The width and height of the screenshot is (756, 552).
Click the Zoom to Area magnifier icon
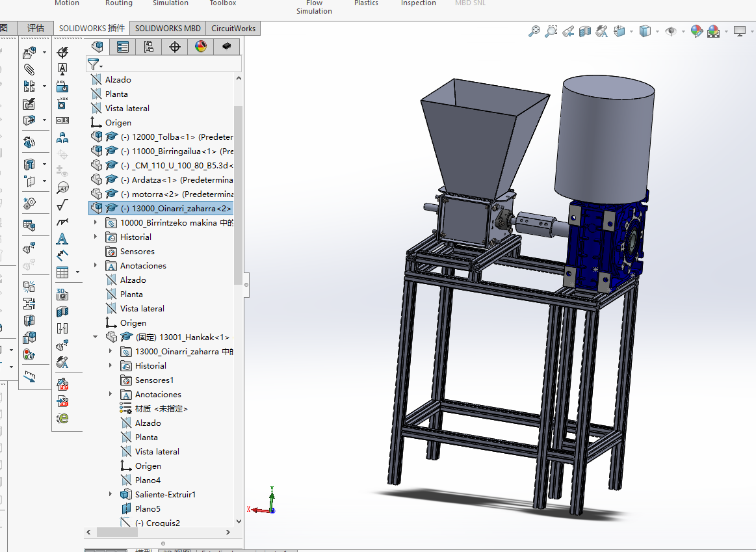(x=551, y=31)
